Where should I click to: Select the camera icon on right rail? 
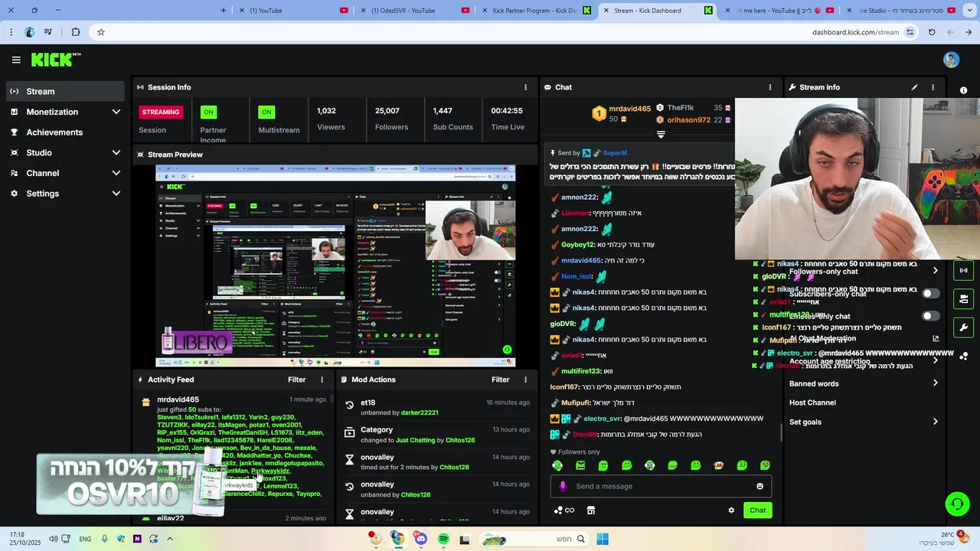(x=963, y=298)
